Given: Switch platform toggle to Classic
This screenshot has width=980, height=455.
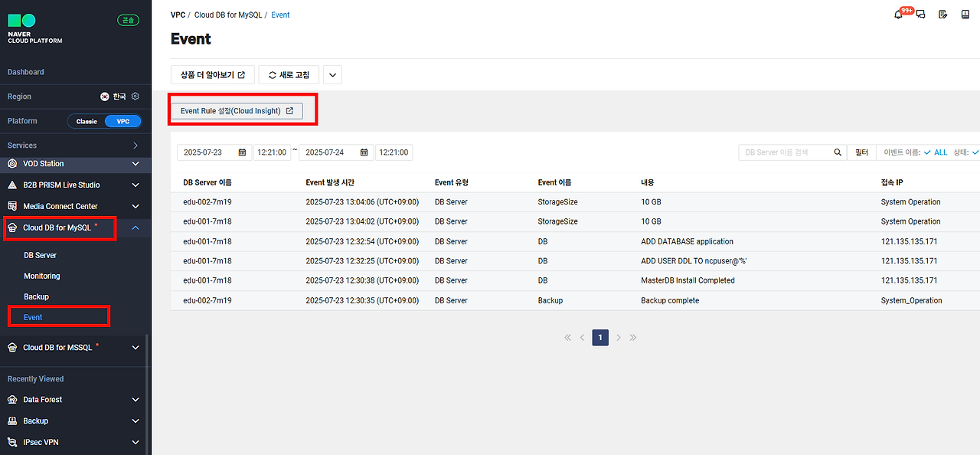Looking at the screenshot, I should point(87,121).
